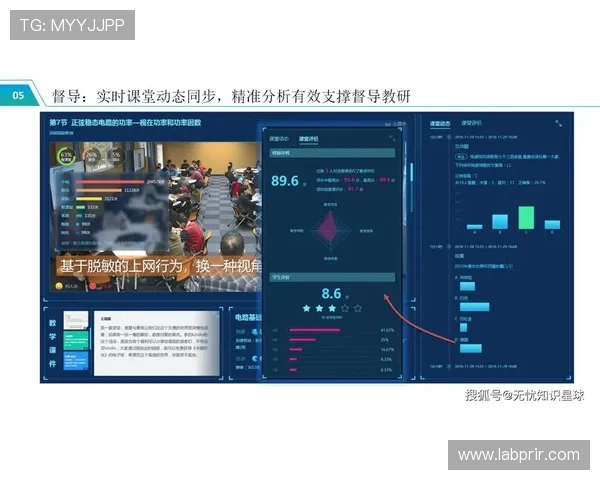The width and height of the screenshot is (600, 480).
Task: Click bar D in answer chart
Action: point(552,225)
